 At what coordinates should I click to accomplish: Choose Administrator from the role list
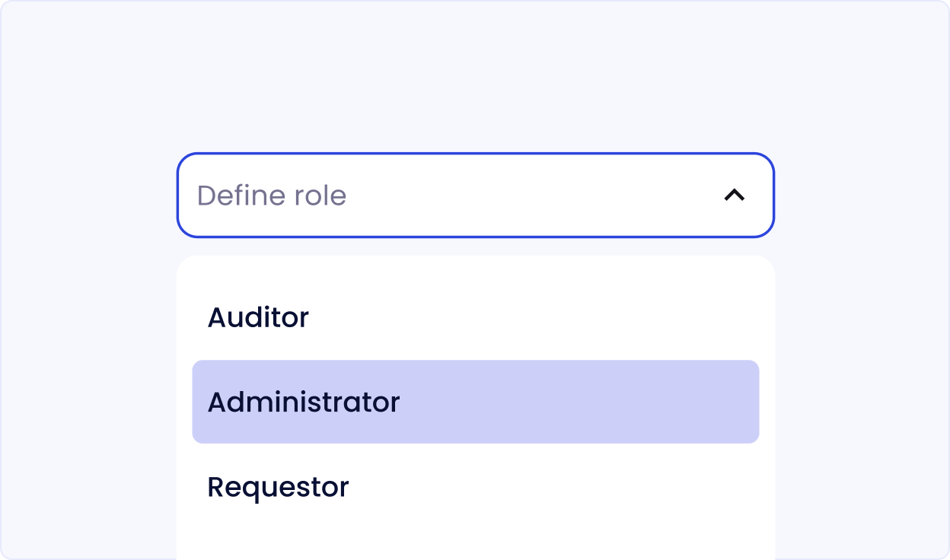pyautogui.click(x=475, y=402)
